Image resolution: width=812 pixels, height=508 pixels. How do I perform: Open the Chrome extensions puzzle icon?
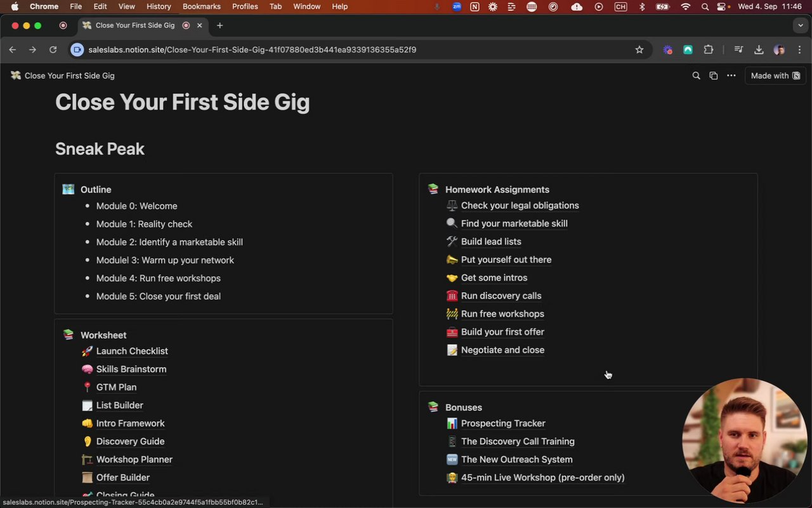709,50
